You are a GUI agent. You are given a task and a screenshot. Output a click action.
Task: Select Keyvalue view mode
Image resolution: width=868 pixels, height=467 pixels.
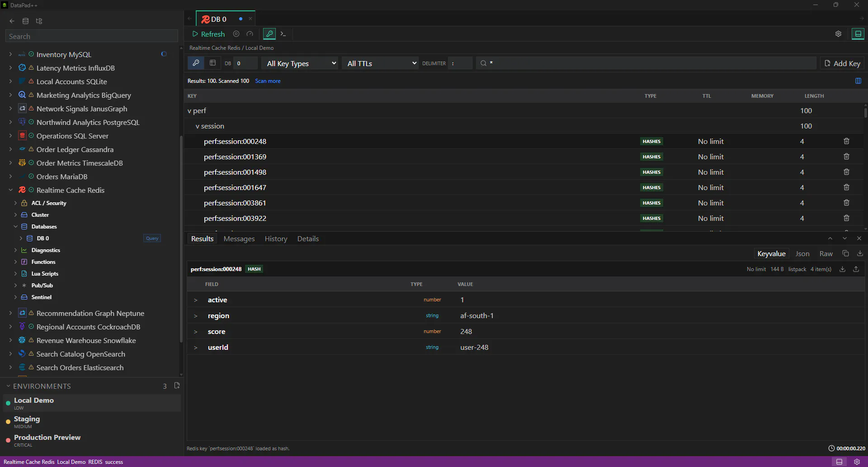click(x=771, y=253)
